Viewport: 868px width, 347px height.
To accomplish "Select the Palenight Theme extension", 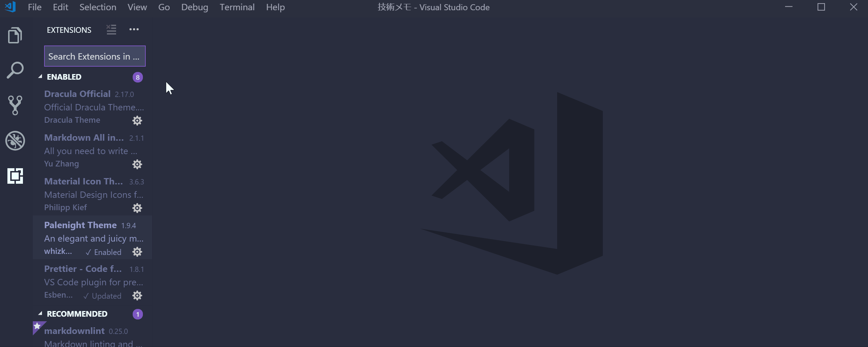I will point(92,238).
